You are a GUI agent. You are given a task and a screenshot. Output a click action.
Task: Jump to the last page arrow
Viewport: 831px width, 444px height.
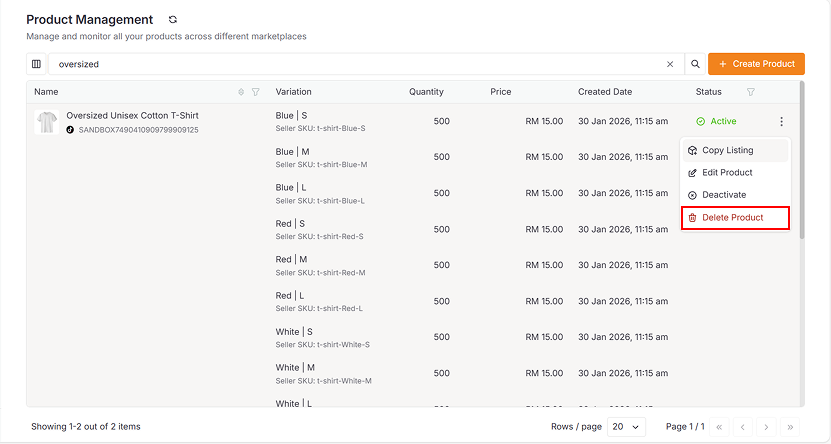(790, 427)
